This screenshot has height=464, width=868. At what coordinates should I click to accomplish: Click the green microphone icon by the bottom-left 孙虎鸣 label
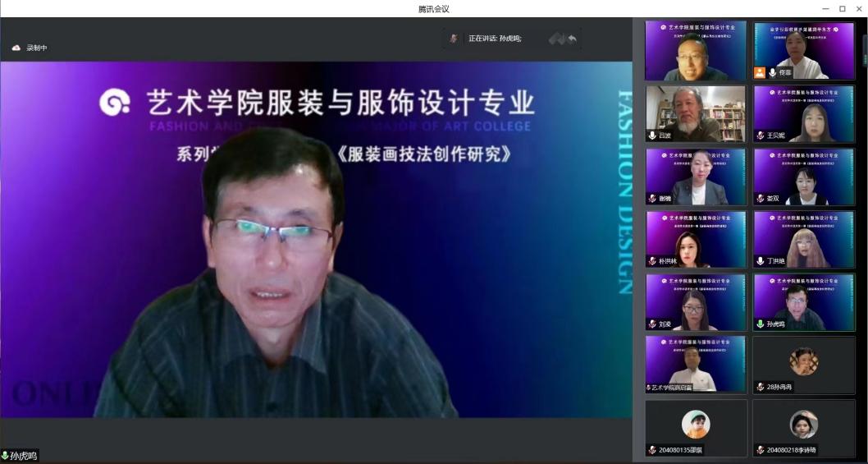click(5, 457)
